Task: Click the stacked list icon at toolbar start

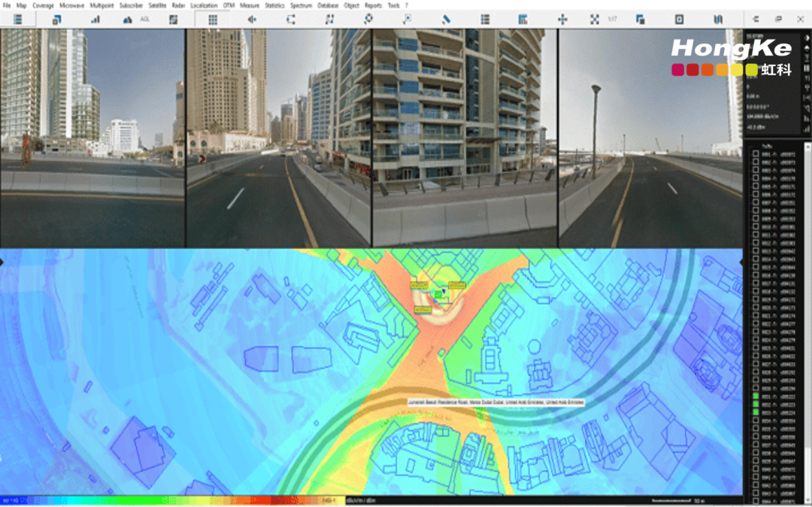Action: pyautogui.click(x=17, y=19)
